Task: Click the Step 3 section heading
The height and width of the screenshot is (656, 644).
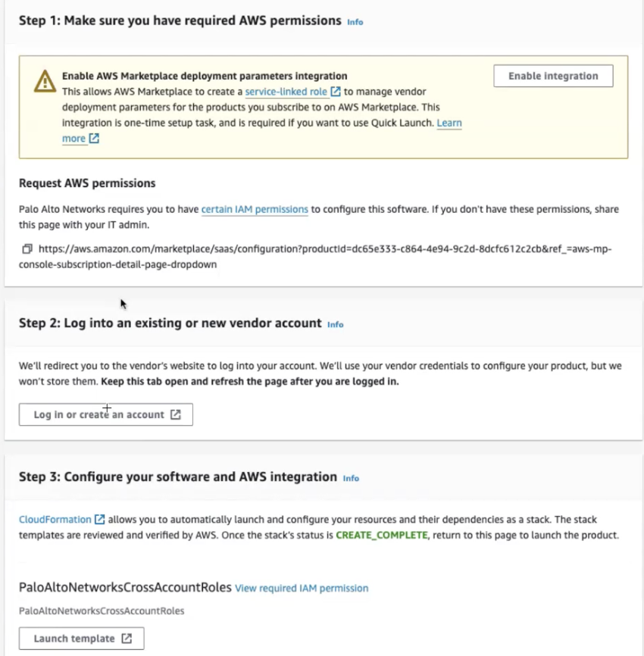Action: (x=177, y=476)
